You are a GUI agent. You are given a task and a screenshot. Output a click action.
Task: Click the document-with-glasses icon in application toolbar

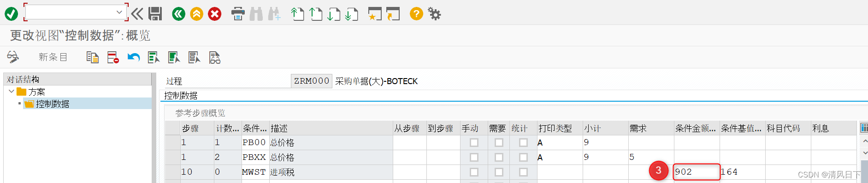coord(215,57)
